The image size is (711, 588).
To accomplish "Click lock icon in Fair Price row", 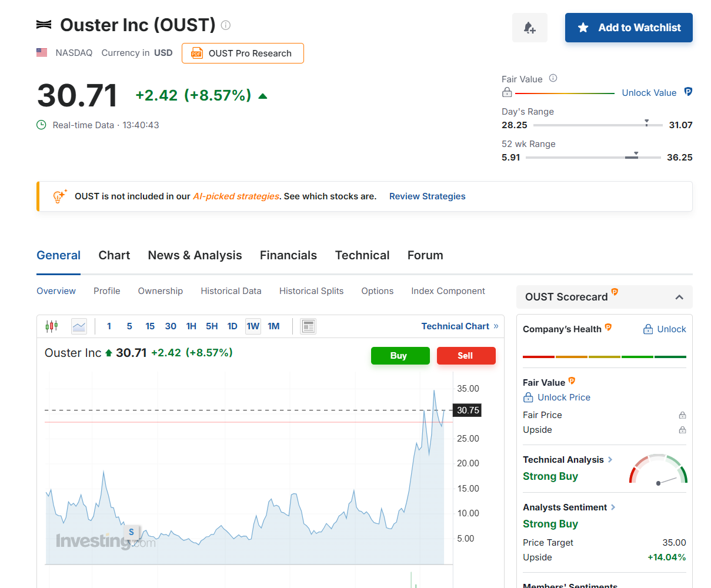I will [682, 415].
